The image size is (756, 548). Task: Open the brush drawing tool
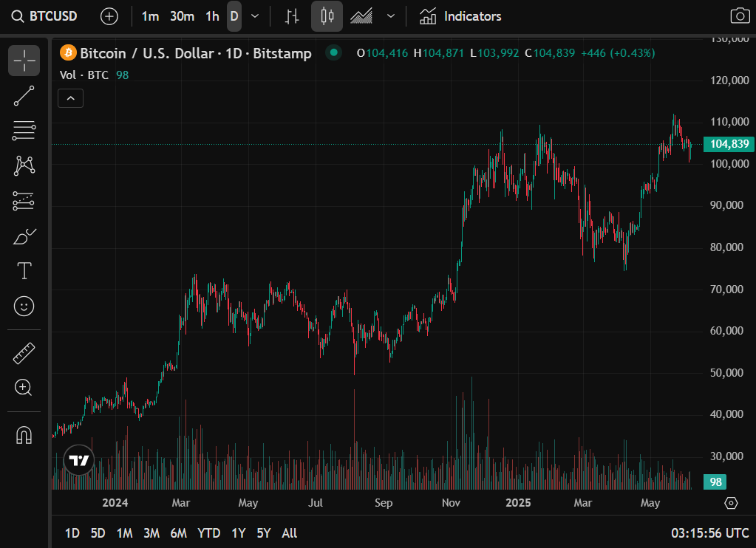click(x=24, y=236)
